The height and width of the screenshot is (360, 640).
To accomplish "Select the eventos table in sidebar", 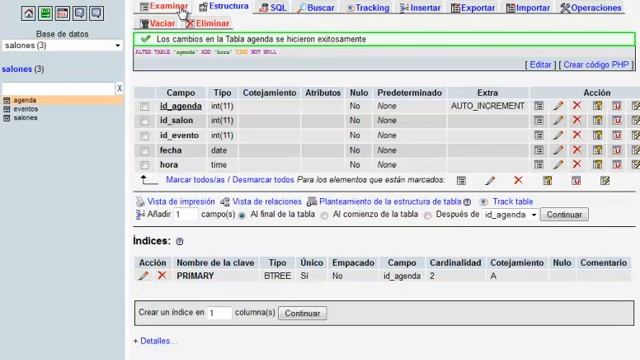I will coord(26,109).
